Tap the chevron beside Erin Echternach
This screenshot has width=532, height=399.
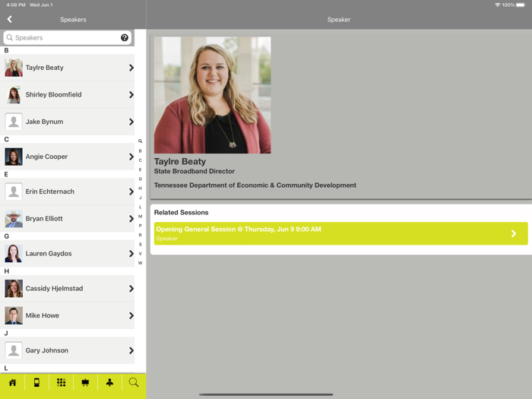tap(131, 192)
